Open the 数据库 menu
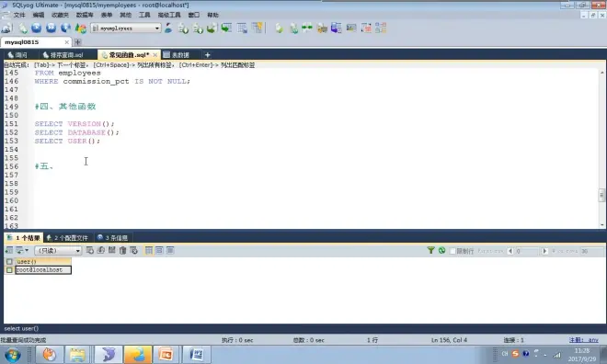This screenshot has height=364, width=607. (x=85, y=15)
